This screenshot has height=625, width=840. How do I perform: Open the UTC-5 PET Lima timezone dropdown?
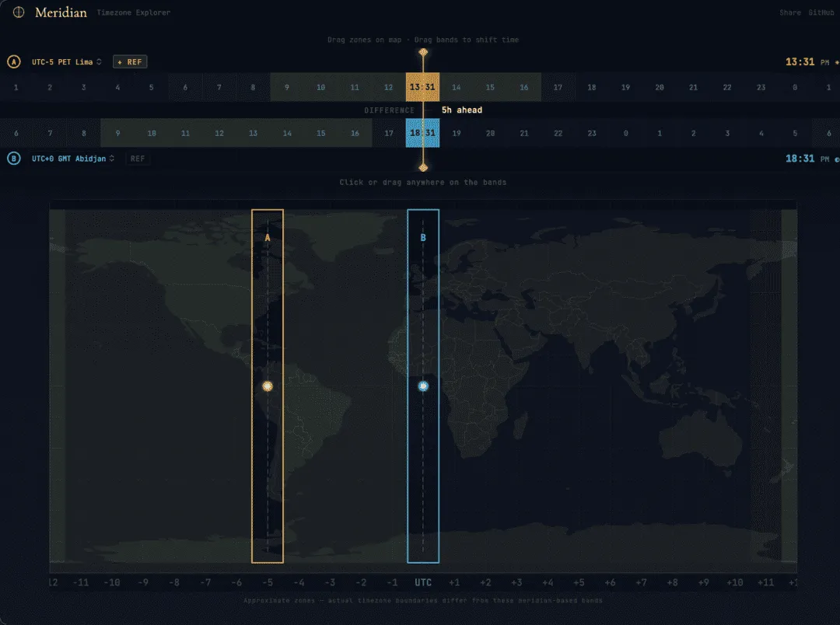(66, 62)
